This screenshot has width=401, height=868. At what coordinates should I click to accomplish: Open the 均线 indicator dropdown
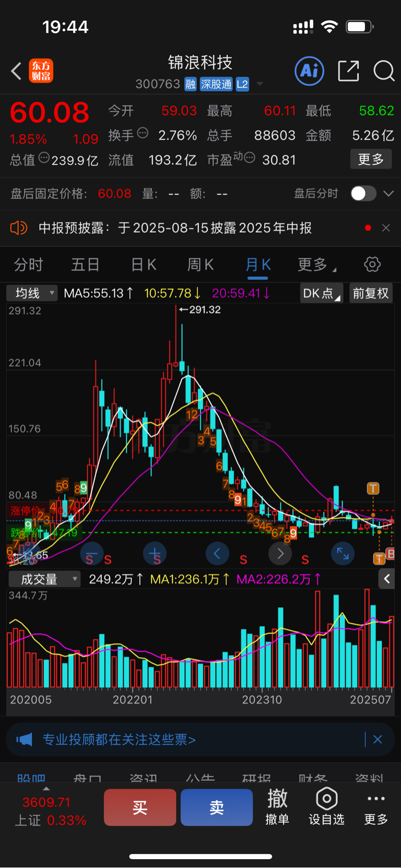(32, 293)
